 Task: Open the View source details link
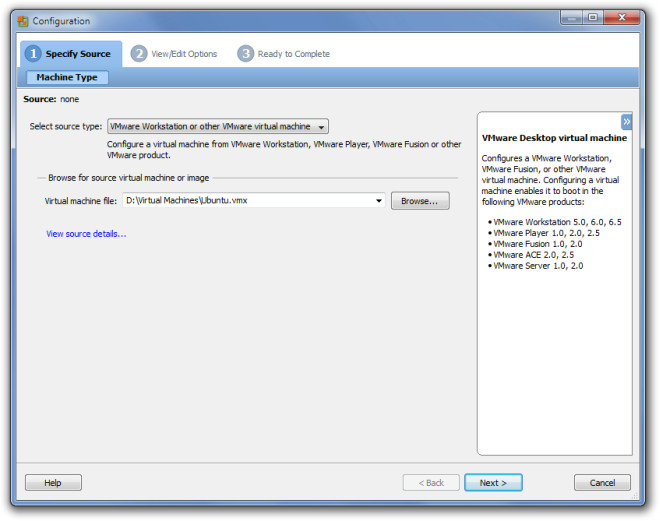pos(86,234)
